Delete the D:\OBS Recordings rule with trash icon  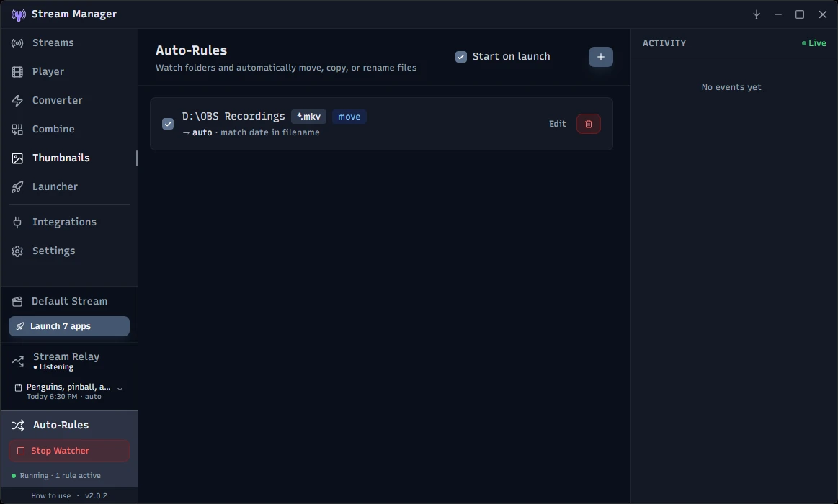[589, 124]
